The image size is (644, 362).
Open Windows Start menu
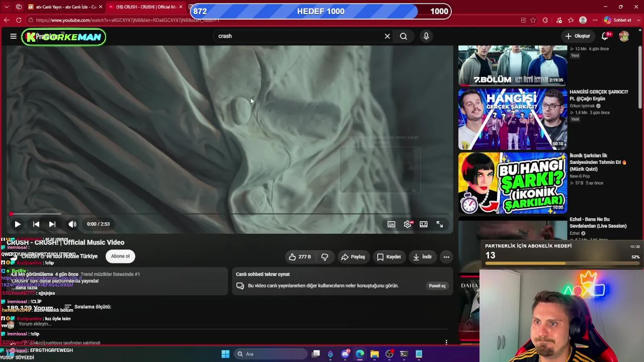pyautogui.click(x=225, y=354)
